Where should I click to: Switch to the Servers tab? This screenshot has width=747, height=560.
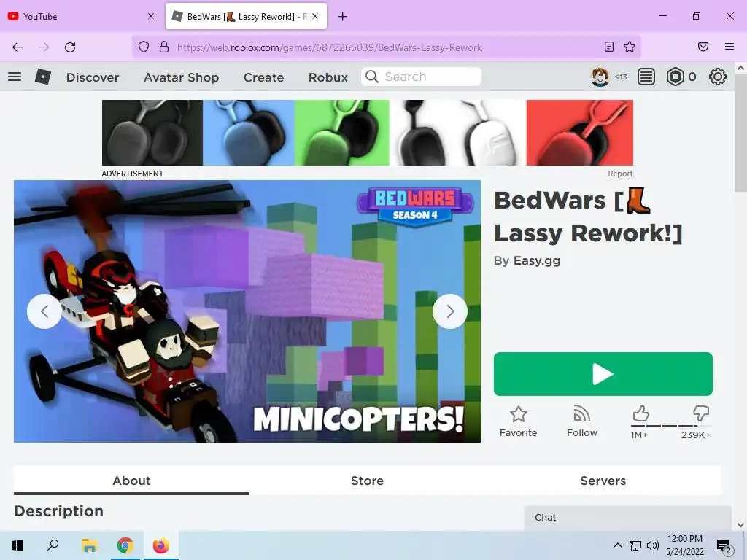click(x=603, y=481)
